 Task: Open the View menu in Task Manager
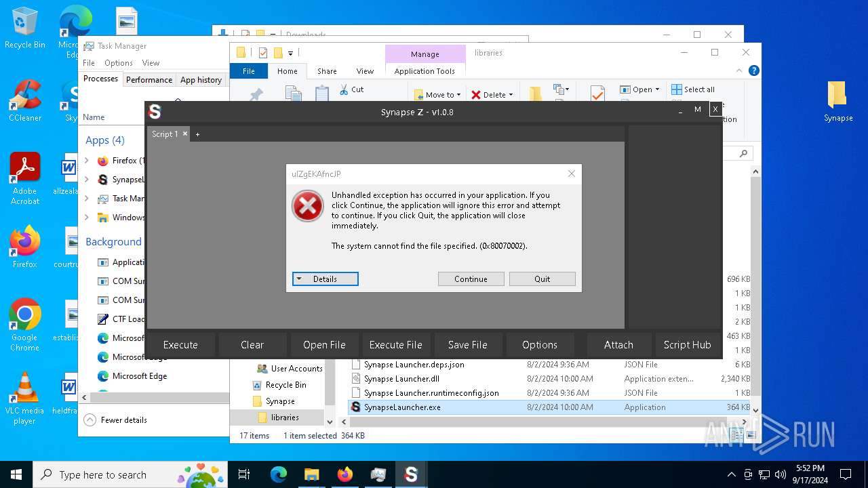point(151,63)
